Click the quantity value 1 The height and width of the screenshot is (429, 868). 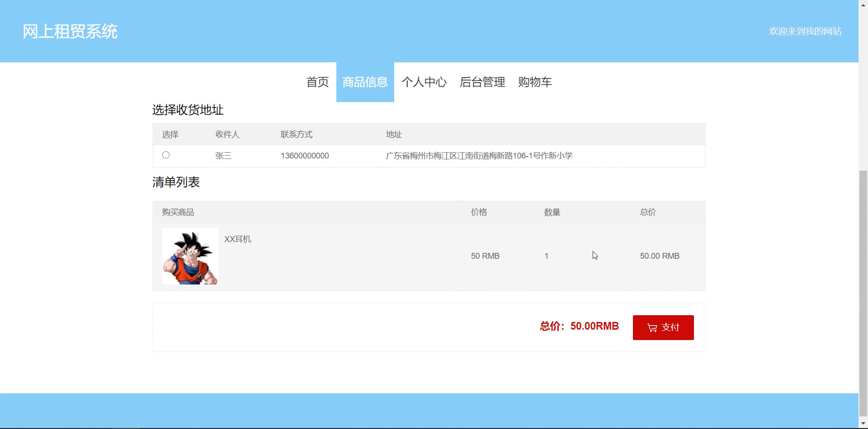pyautogui.click(x=547, y=256)
